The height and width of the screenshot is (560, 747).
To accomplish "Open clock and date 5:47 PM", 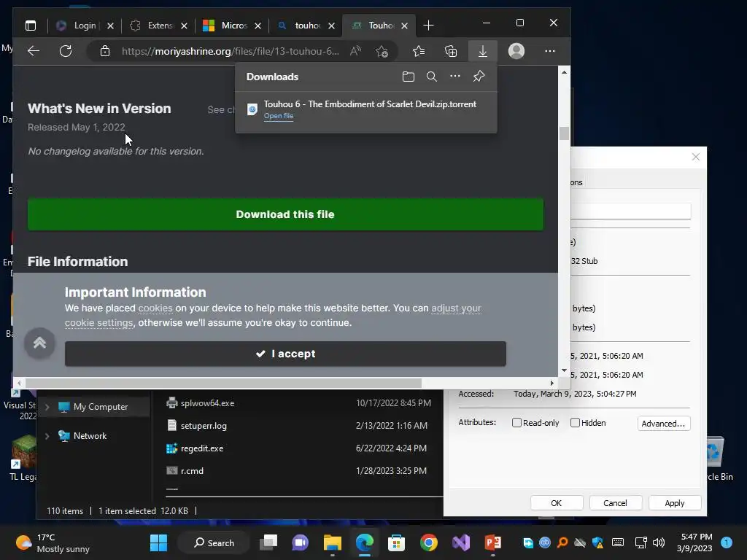I will tap(694, 542).
